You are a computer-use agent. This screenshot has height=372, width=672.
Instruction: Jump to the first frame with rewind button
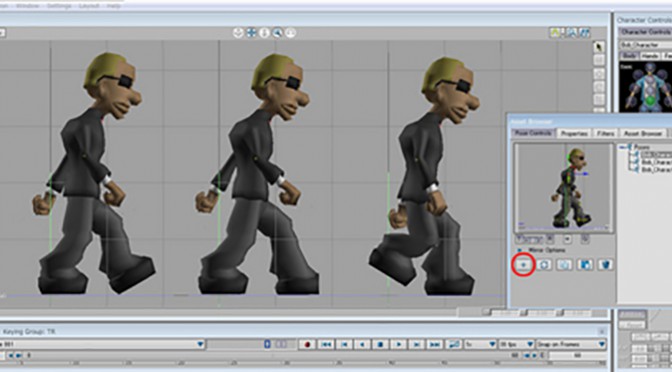(x=325, y=344)
